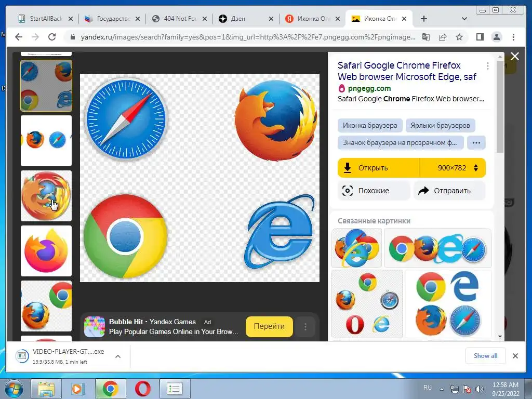Select the Значок браузера на прозрачном tag
The width and height of the screenshot is (532, 399).
(x=401, y=142)
